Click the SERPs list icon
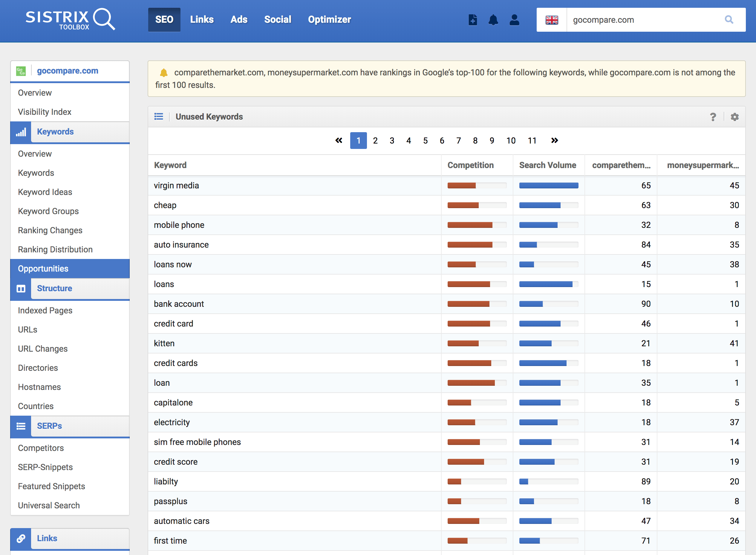 pyautogui.click(x=21, y=426)
